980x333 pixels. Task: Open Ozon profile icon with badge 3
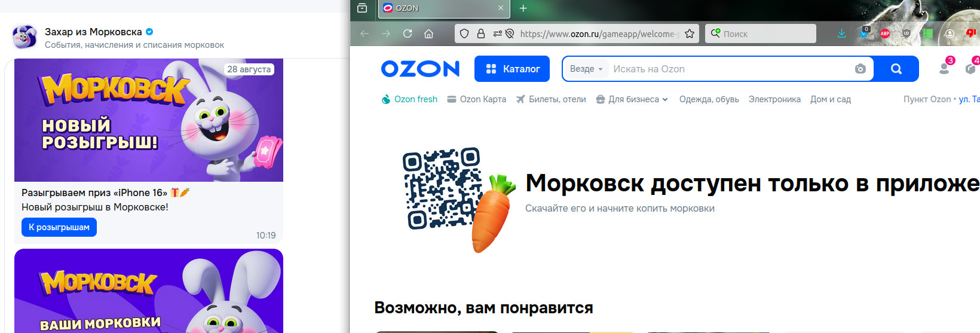pyautogui.click(x=945, y=67)
